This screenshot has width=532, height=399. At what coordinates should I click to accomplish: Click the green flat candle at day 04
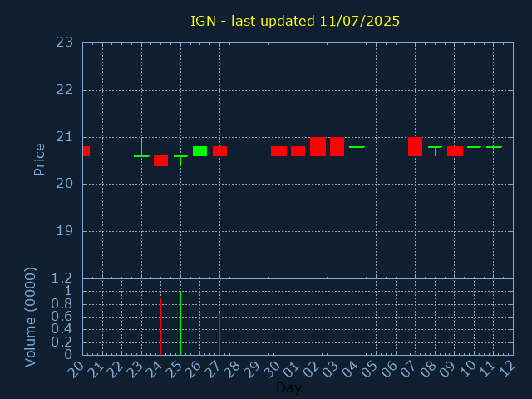pos(357,147)
